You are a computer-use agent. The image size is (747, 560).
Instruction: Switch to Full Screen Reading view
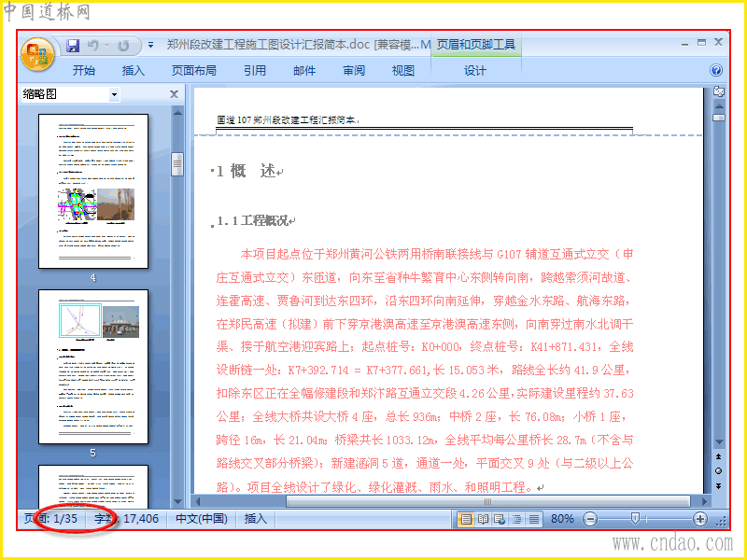[483, 519]
